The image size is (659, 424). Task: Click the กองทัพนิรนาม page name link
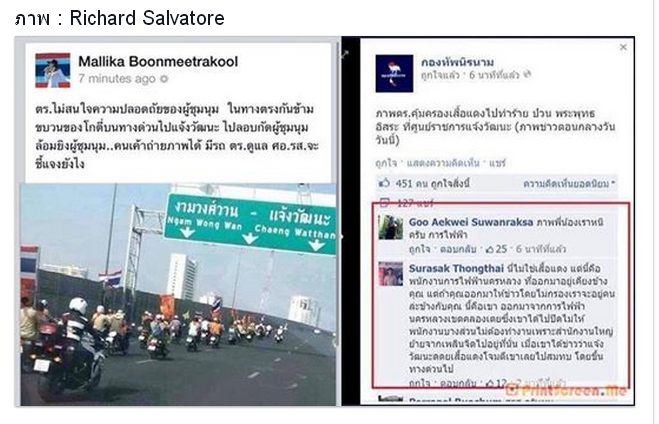(457, 62)
